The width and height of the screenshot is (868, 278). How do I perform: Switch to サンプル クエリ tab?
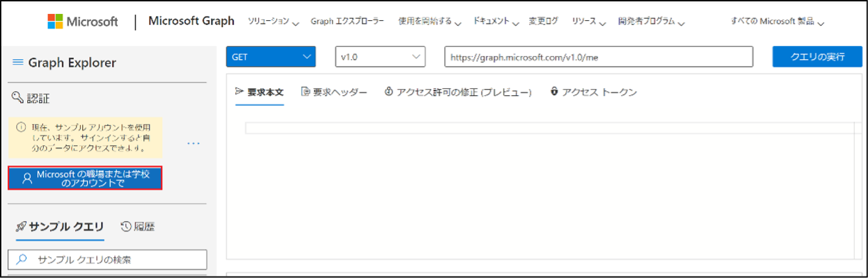click(x=59, y=227)
